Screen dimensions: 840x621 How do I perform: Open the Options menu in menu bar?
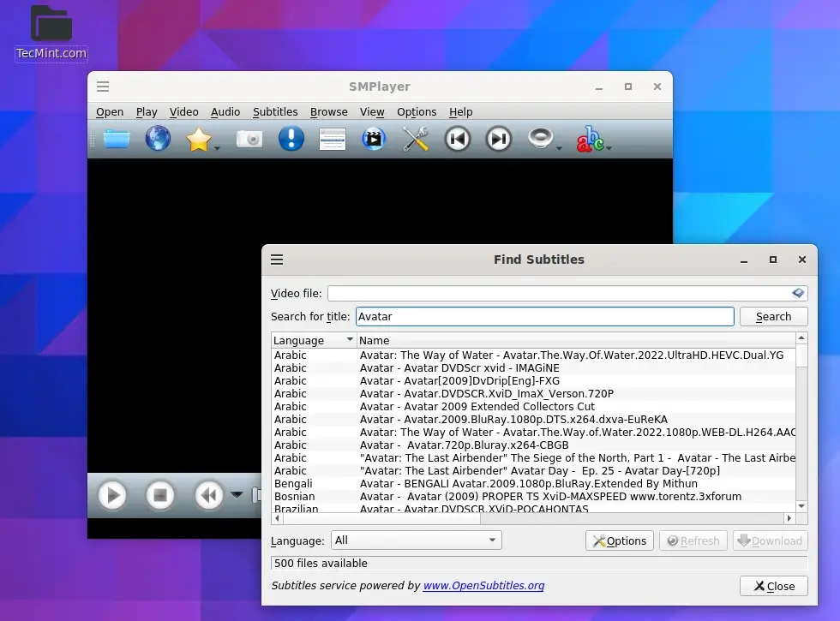pyautogui.click(x=417, y=112)
